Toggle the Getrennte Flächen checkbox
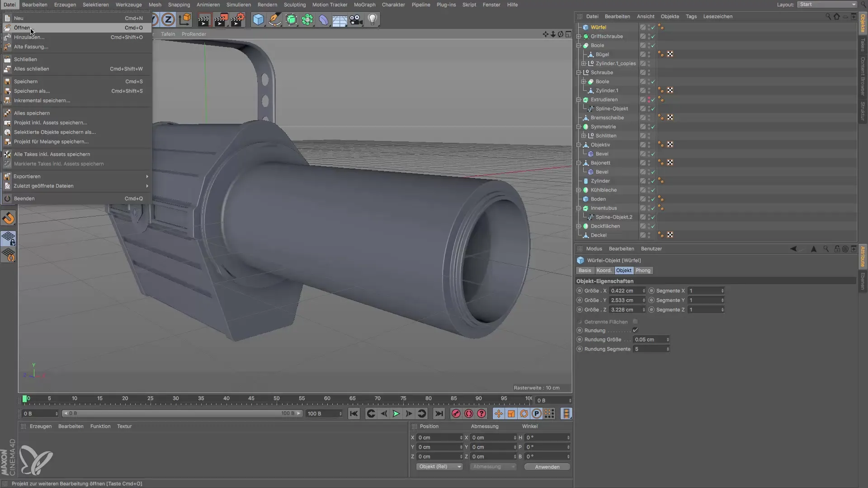868x488 pixels. 635,322
